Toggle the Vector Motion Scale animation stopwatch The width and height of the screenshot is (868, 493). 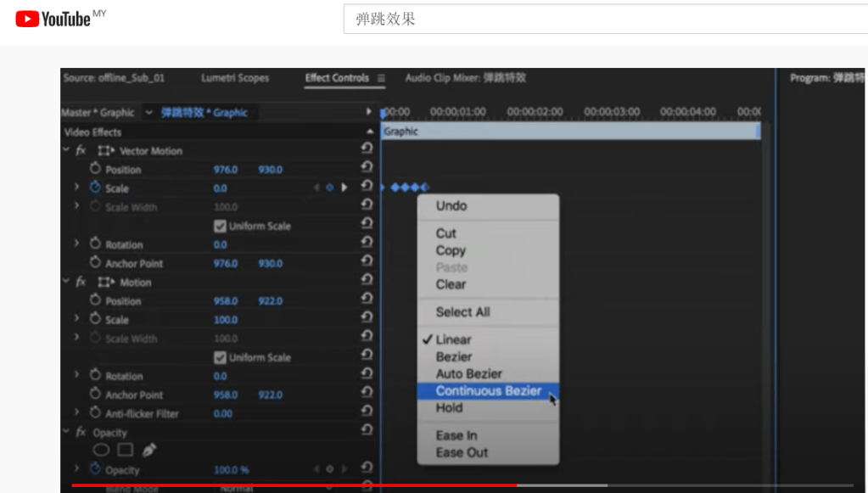point(95,188)
